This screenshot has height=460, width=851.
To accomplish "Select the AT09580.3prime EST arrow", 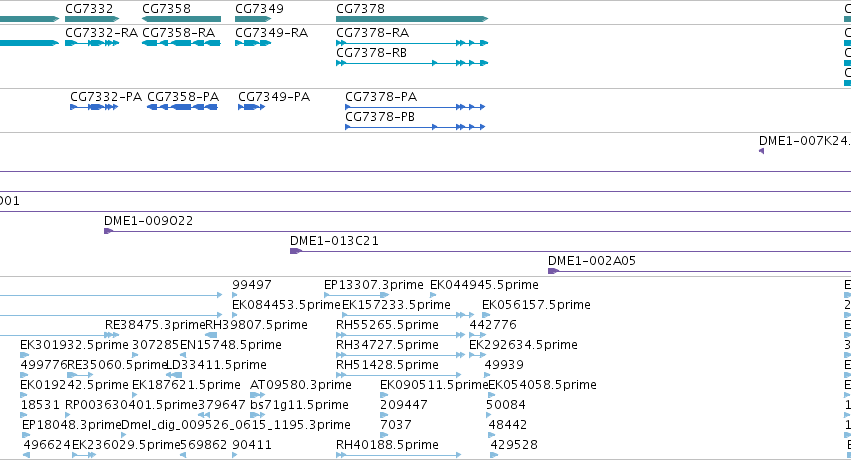I will [x=257, y=395].
